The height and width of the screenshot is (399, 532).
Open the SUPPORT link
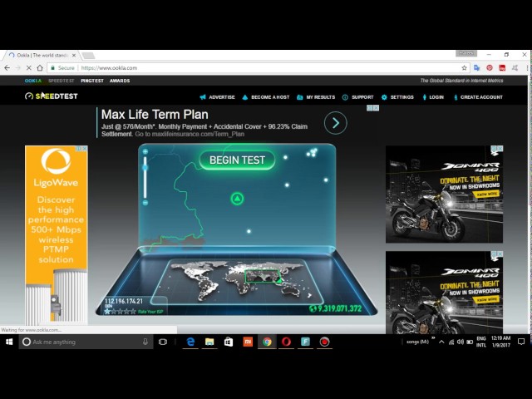coord(362,97)
